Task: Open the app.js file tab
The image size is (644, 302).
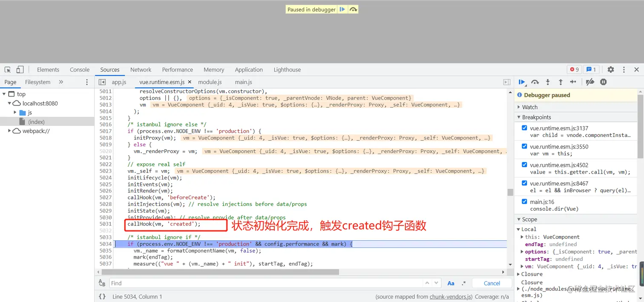Action: click(x=119, y=82)
